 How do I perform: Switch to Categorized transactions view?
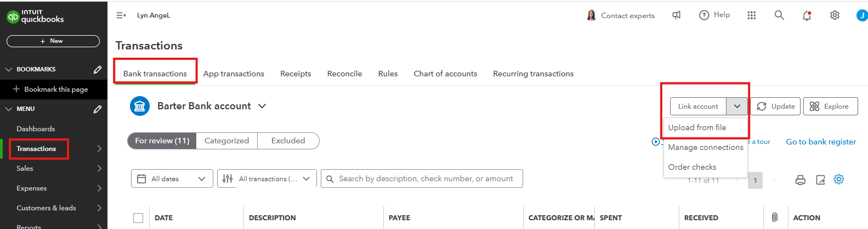(x=226, y=141)
